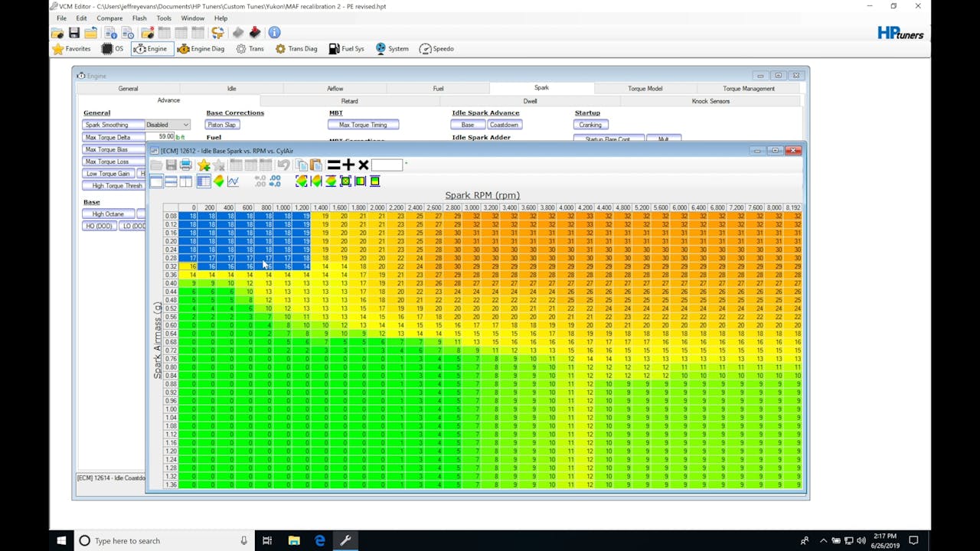Click the blue info icon in toolbar
The height and width of the screenshot is (551, 980).
274,33
